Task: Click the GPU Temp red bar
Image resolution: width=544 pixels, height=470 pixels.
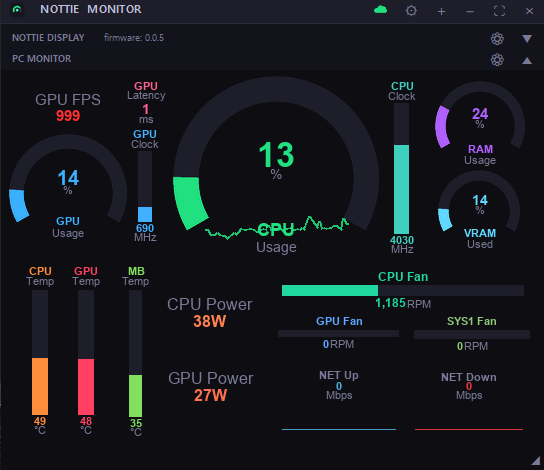Action: [86, 352]
